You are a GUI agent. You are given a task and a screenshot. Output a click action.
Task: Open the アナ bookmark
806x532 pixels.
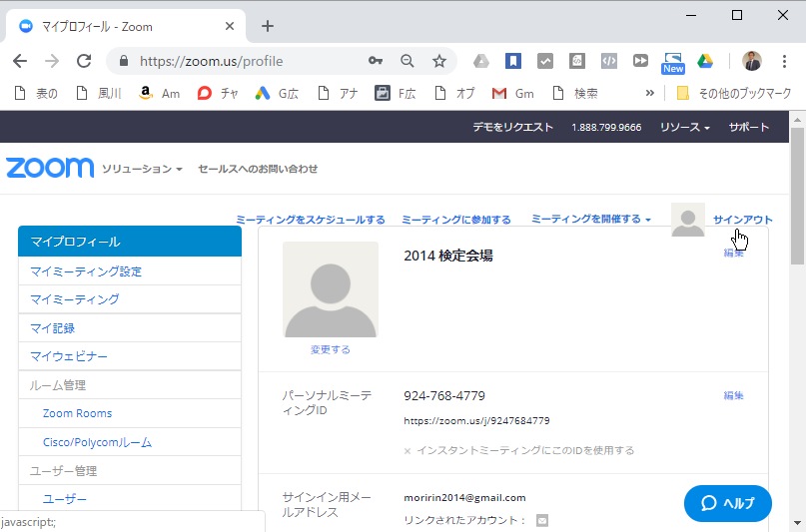coord(339,93)
